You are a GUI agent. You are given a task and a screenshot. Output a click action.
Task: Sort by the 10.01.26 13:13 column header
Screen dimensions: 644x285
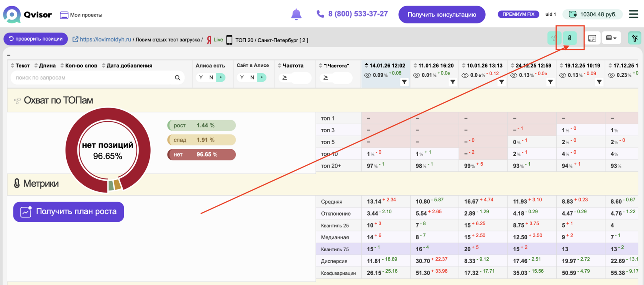(482, 66)
